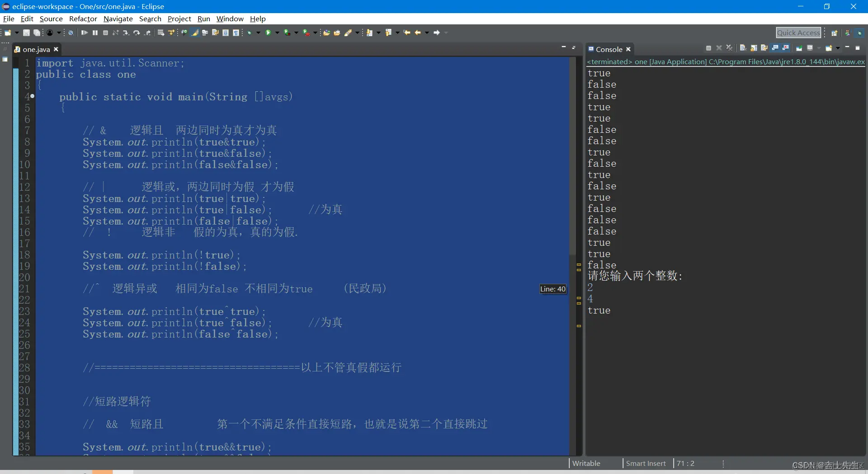This screenshot has width=868, height=474.
Task: Go to Previous Annotation icon
Action: 388,33
